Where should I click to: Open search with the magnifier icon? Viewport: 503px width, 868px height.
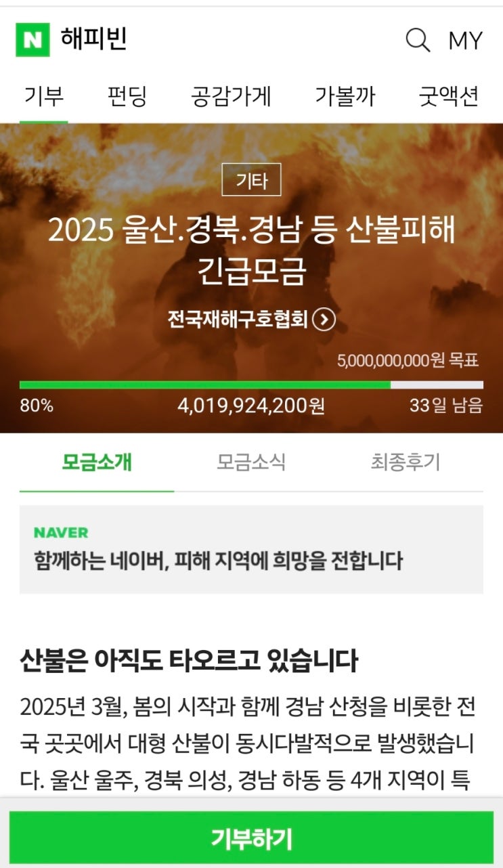click(418, 41)
